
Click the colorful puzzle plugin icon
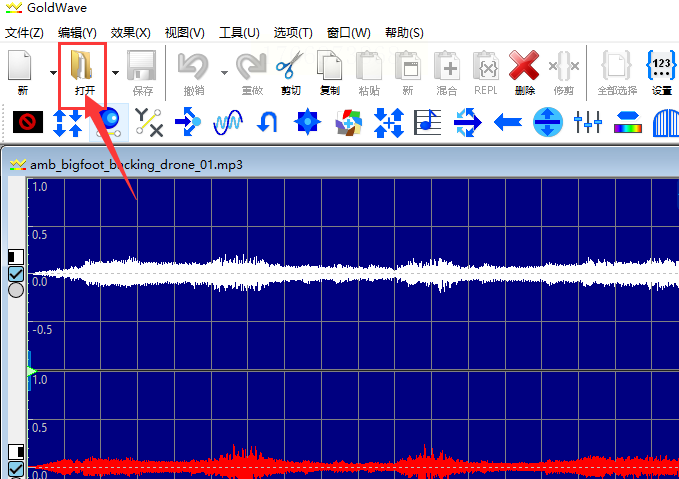pyautogui.click(x=348, y=123)
